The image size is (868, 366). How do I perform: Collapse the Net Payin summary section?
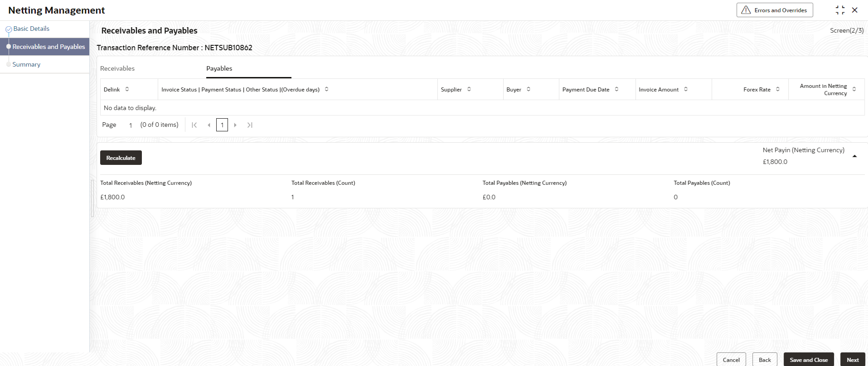click(x=854, y=156)
